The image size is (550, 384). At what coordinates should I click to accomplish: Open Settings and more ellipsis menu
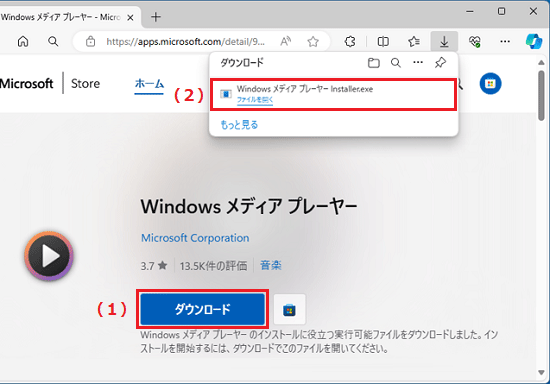pos(505,41)
